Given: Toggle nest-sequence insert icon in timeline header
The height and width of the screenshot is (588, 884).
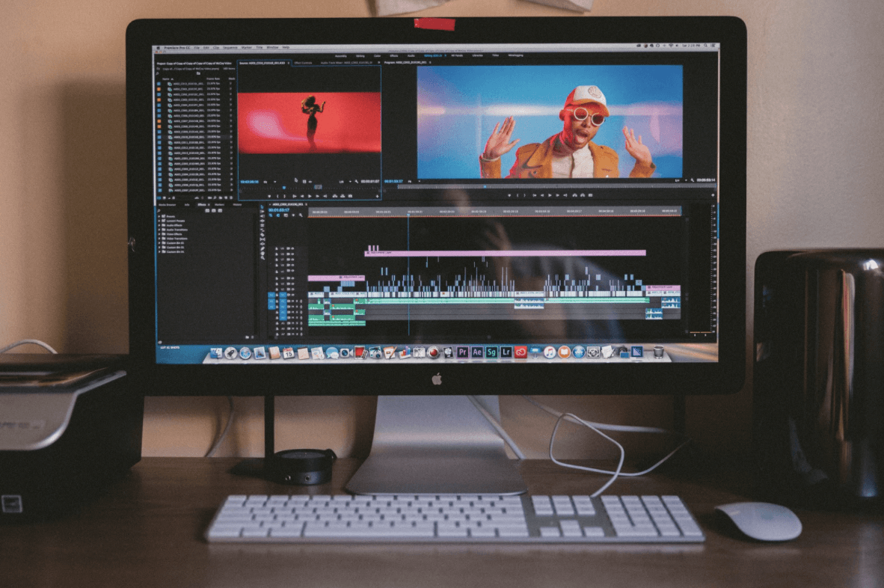Looking at the screenshot, I should [271, 215].
